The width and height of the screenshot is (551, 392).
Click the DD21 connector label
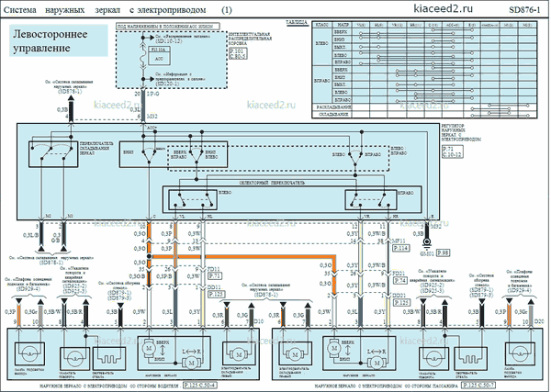click(399, 296)
